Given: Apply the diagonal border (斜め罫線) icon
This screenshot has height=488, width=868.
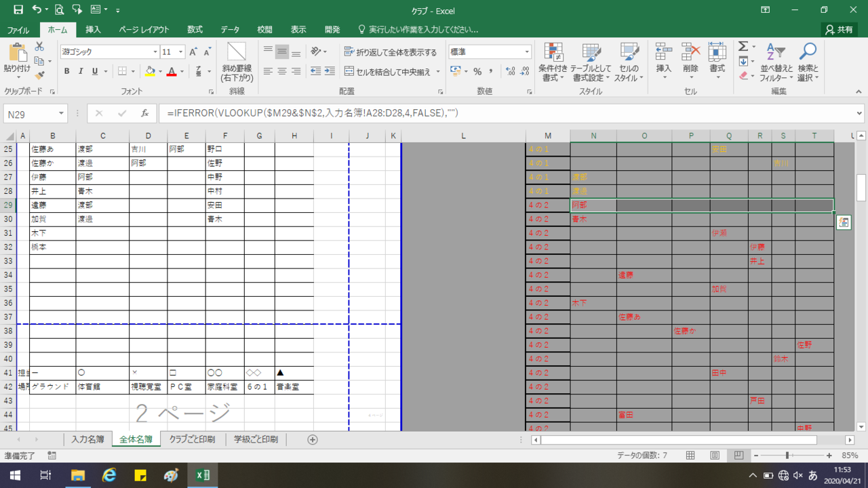Looking at the screenshot, I should [x=237, y=52].
